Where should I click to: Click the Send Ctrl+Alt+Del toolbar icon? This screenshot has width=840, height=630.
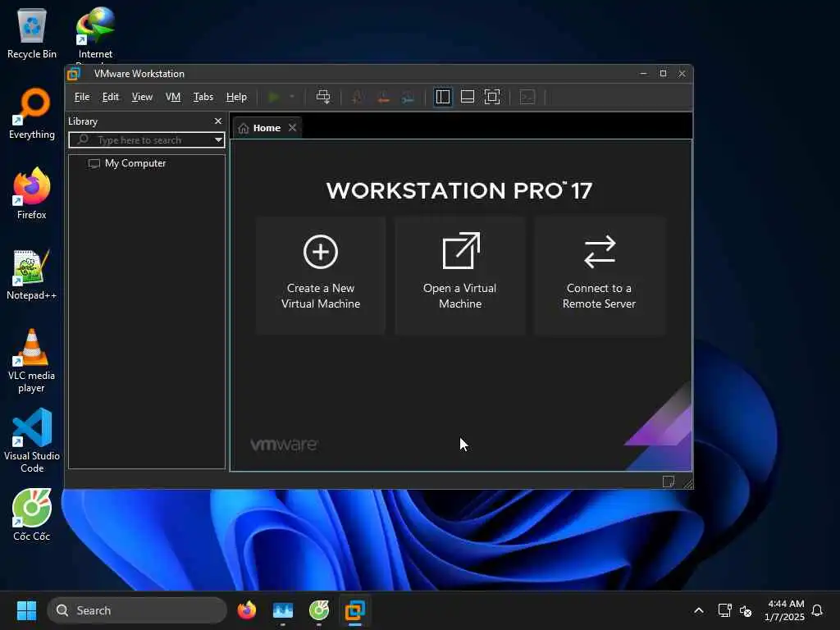point(323,97)
